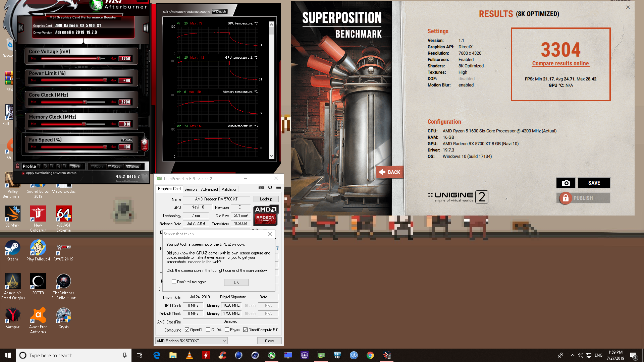
Task: Click the GPU-Z Lookup button
Action: 266,199
